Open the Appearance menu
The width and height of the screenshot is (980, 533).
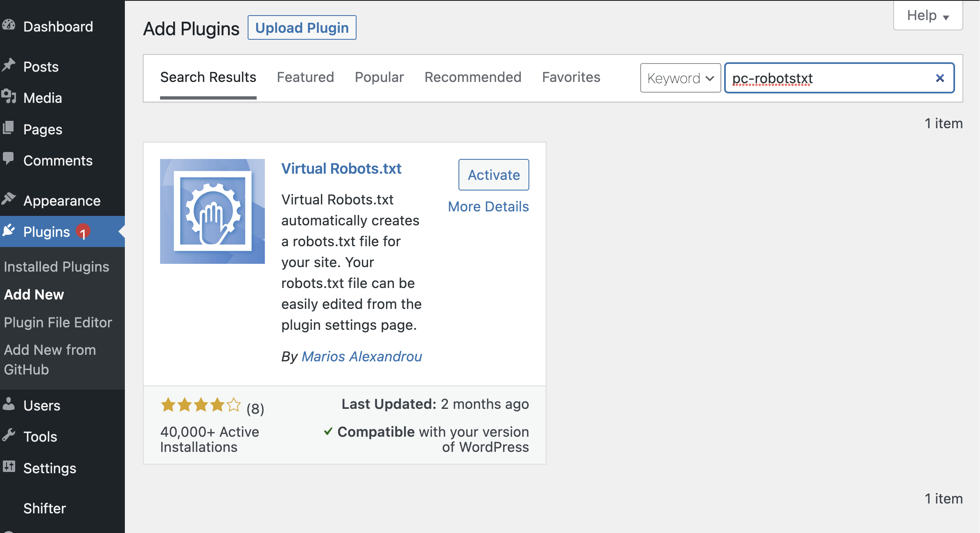pos(62,201)
